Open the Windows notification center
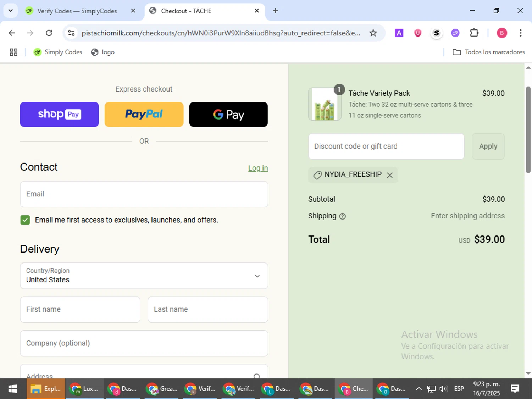The image size is (532, 399). point(515,389)
